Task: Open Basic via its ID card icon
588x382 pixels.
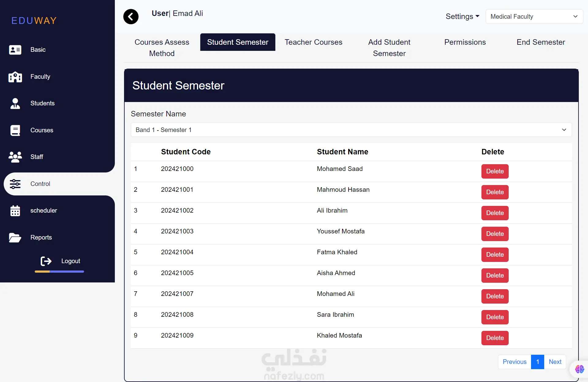Action: (15, 50)
